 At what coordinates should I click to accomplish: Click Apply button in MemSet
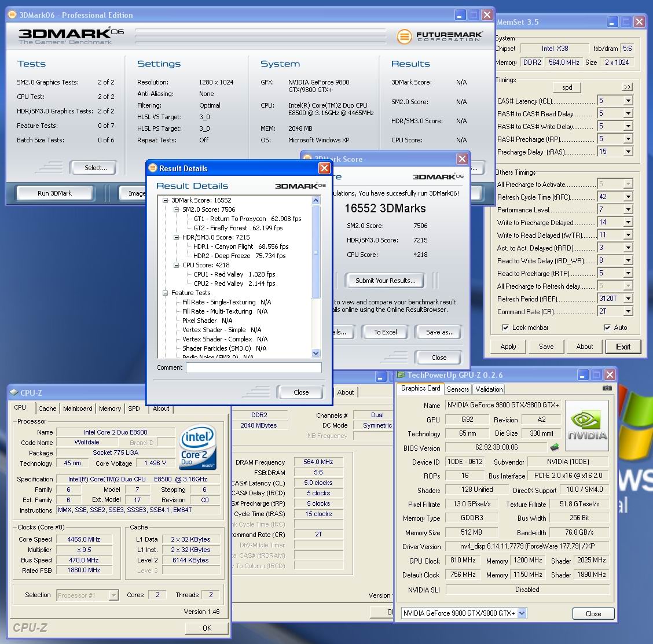coord(508,347)
